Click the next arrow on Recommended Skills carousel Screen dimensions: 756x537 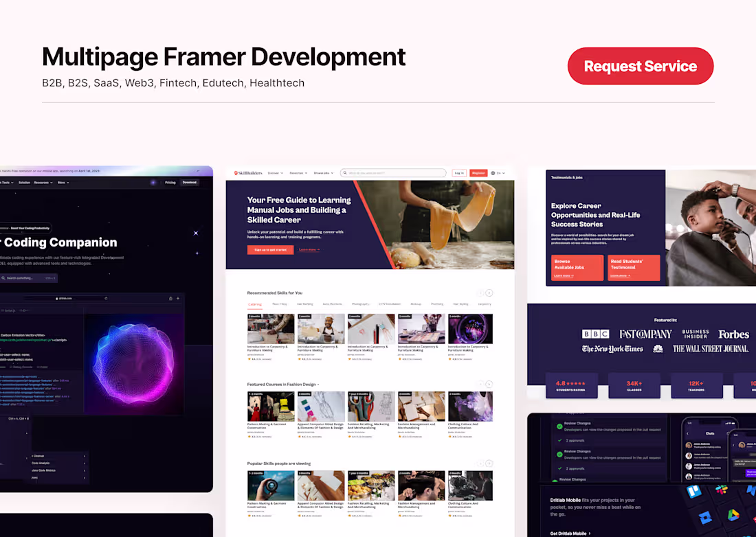[x=489, y=293]
